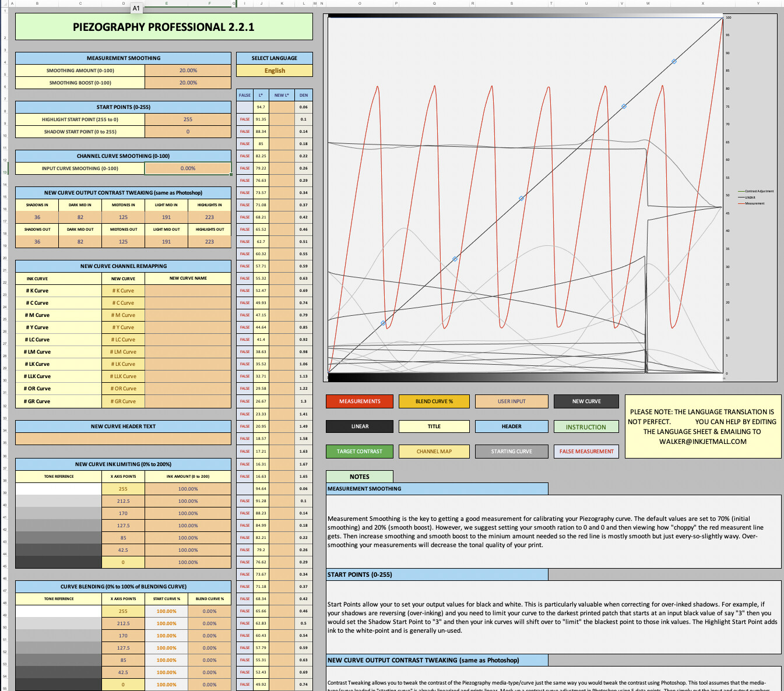Click the ink amount cell for X axis 42.5
The width and height of the screenshot is (784, 691).
[x=188, y=550]
